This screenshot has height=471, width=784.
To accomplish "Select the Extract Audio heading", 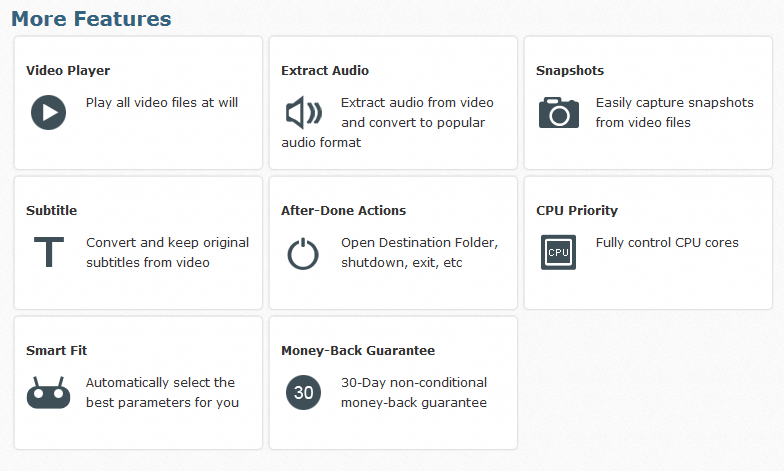I will (x=325, y=70).
